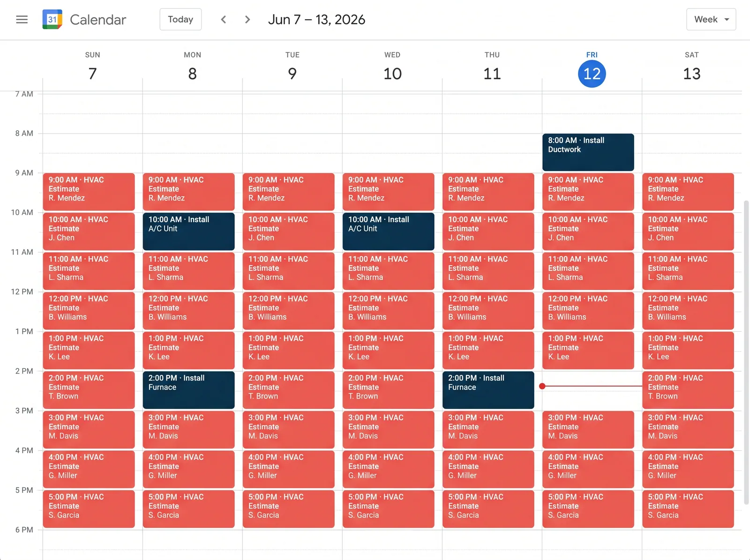Click the vertical scrollbar on the right
The height and width of the screenshot is (560, 750).
click(746, 352)
